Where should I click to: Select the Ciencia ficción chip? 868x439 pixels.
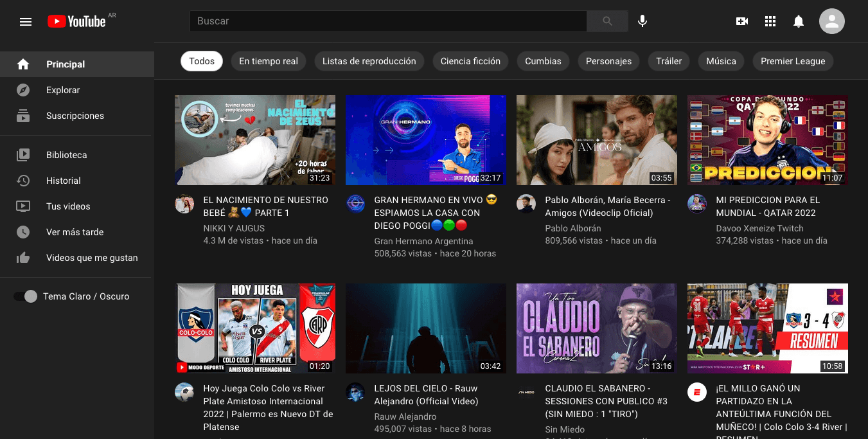[470, 61]
